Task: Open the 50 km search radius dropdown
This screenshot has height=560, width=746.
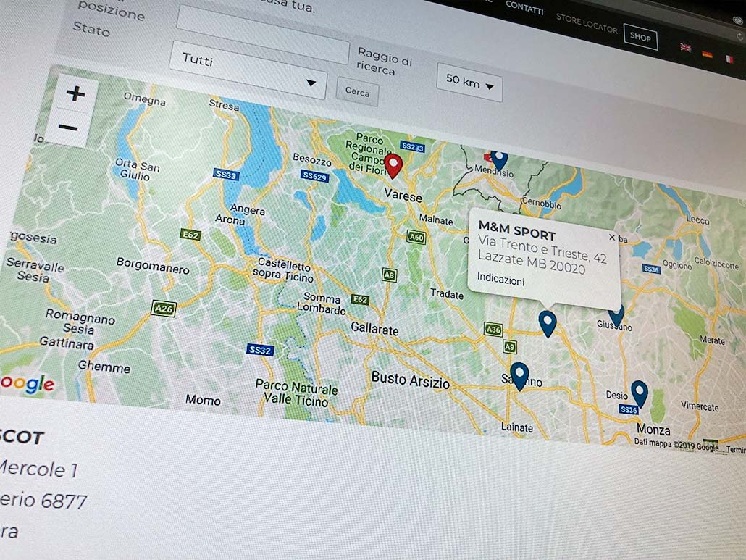Action: (x=469, y=83)
